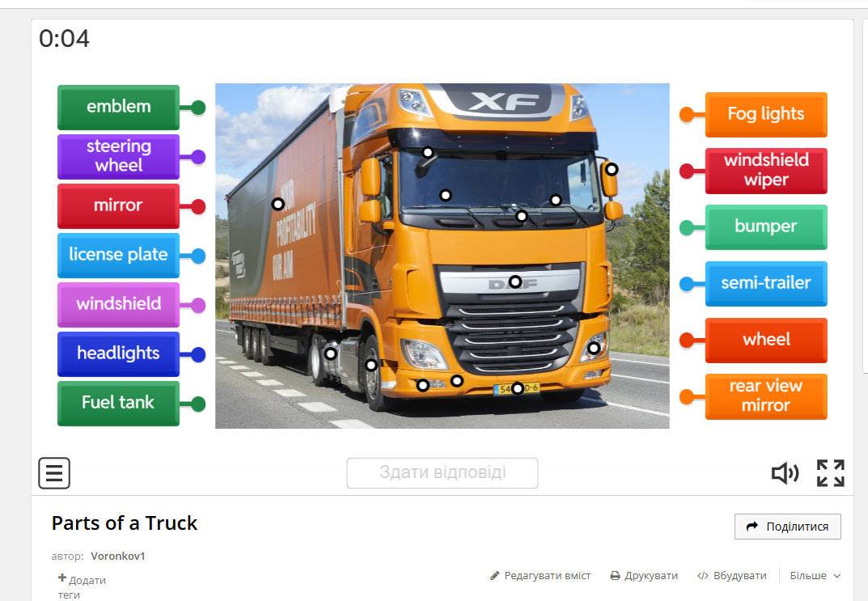
Task: Open author Voronkov1 profile link
Action: [x=118, y=556]
